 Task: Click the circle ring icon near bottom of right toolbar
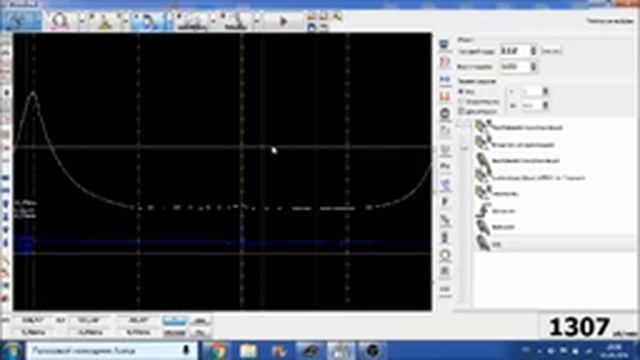(x=445, y=256)
